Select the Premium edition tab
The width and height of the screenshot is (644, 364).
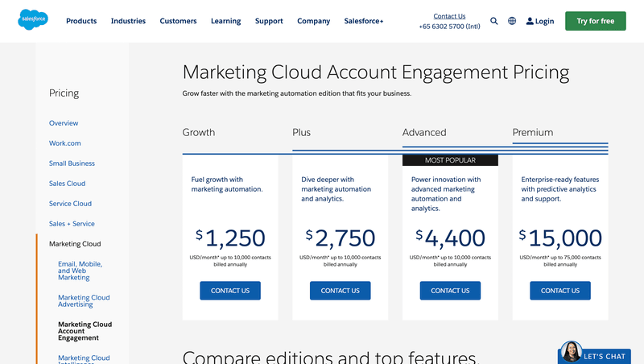533,132
